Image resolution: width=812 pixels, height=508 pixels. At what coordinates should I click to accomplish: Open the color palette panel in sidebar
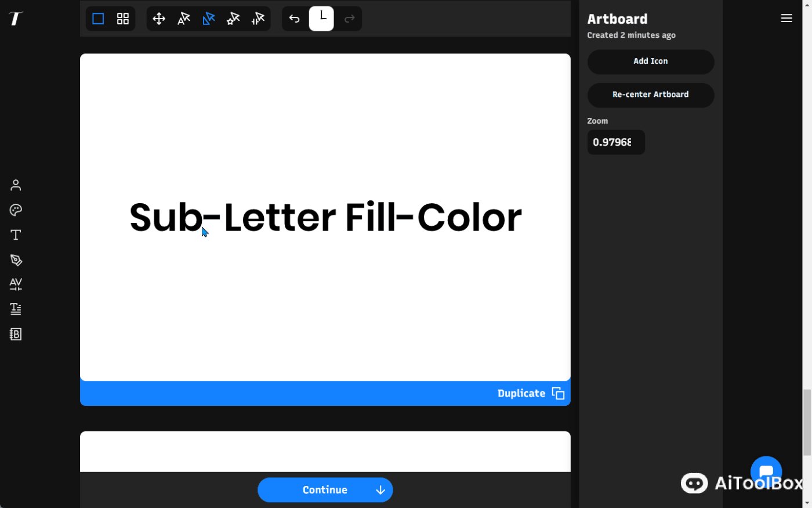pyautogui.click(x=15, y=210)
